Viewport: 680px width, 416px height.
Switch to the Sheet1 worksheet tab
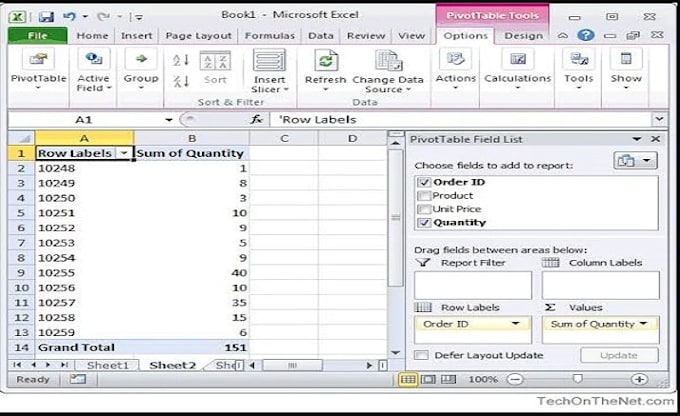click(x=108, y=365)
